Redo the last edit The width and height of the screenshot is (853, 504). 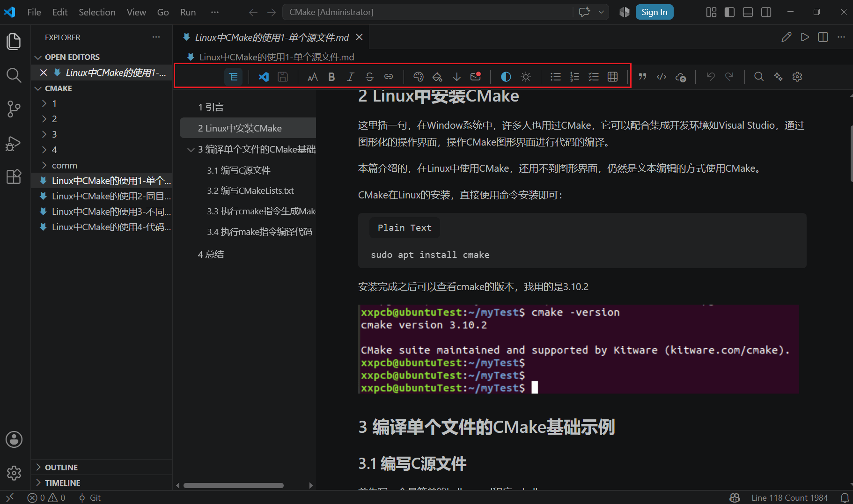click(x=729, y=77)
